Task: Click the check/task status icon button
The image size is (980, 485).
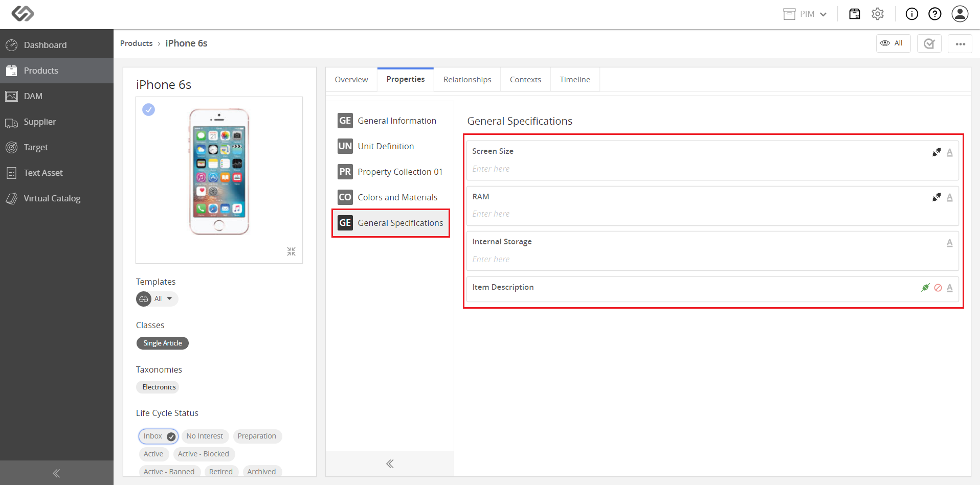Action: (x=929, y=44)
